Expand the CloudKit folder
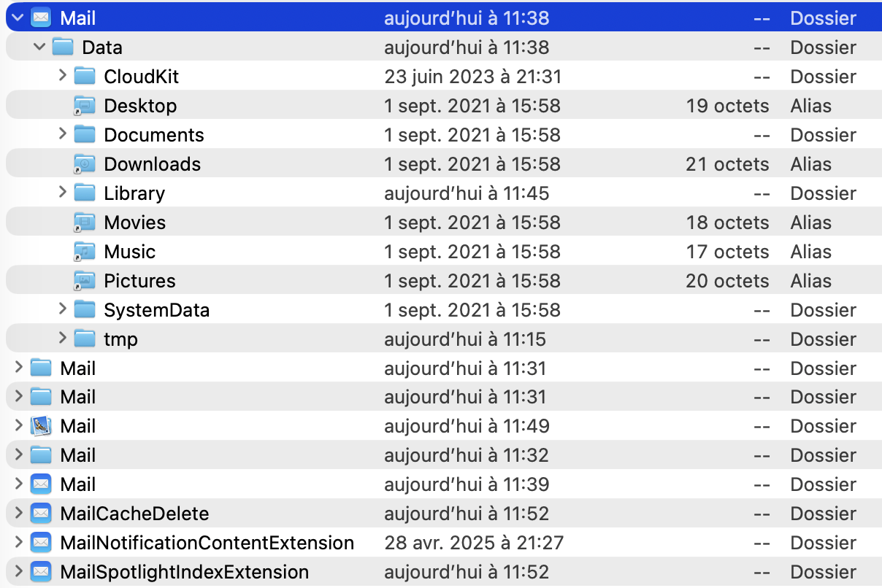 point(63,76)
